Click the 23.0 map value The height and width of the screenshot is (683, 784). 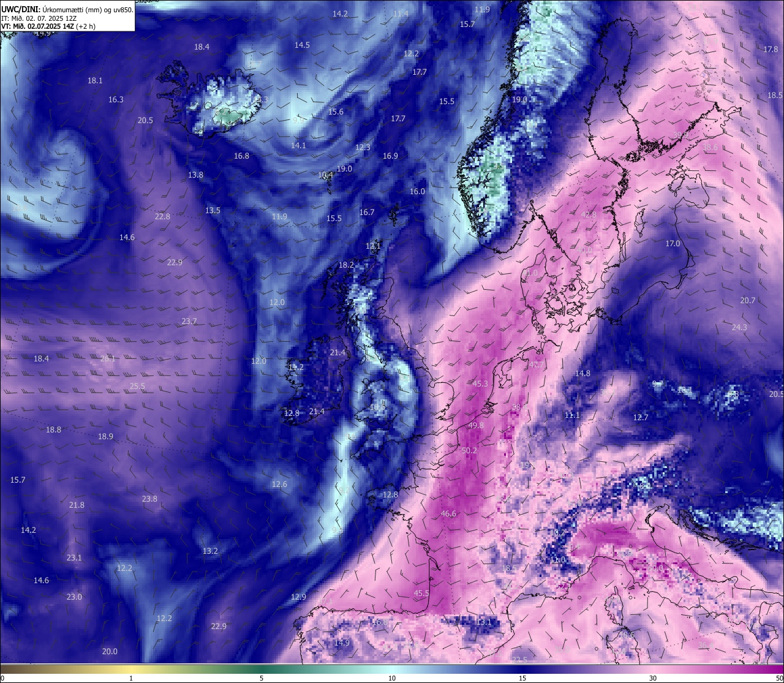pyautogui.click(x=74, y=597)
